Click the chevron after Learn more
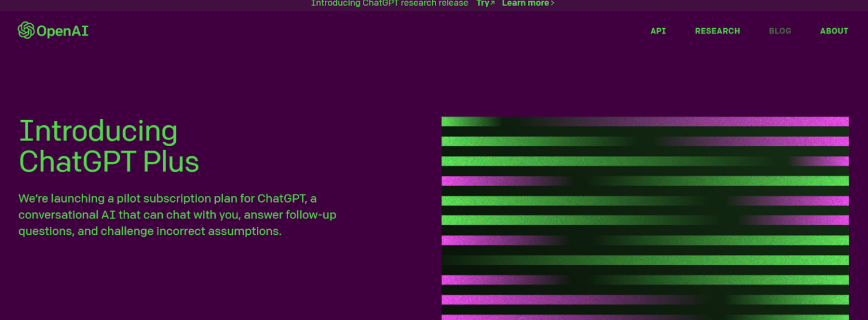 tap(552, 3)
